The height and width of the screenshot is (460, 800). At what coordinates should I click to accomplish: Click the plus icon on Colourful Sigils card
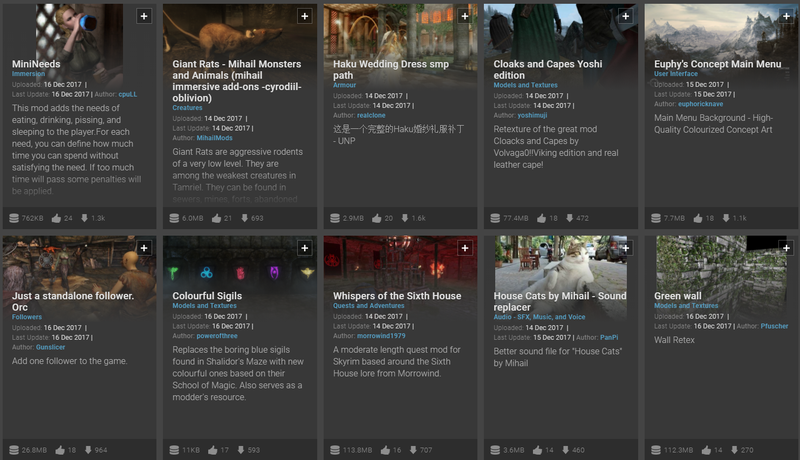coord(305,248)
